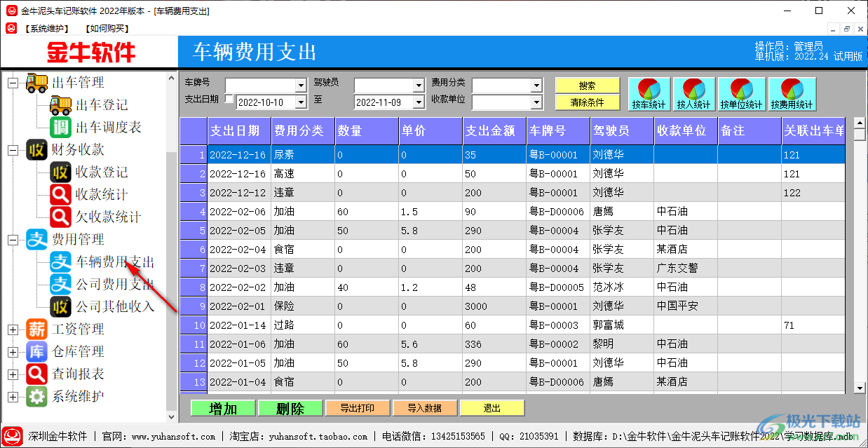Open the 车牌号 dropdown
The height and width of the screenshot is (448, 868).
click(301, 86)
